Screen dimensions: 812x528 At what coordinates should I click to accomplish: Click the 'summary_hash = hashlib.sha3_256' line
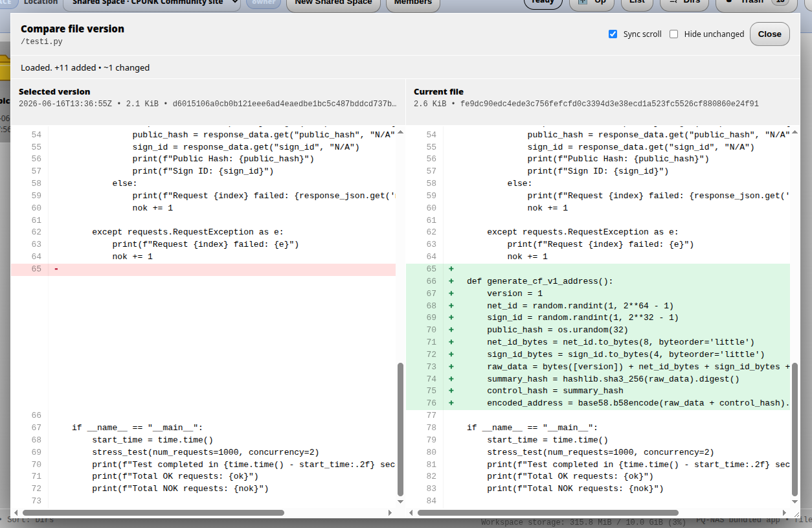coord(613,378)
